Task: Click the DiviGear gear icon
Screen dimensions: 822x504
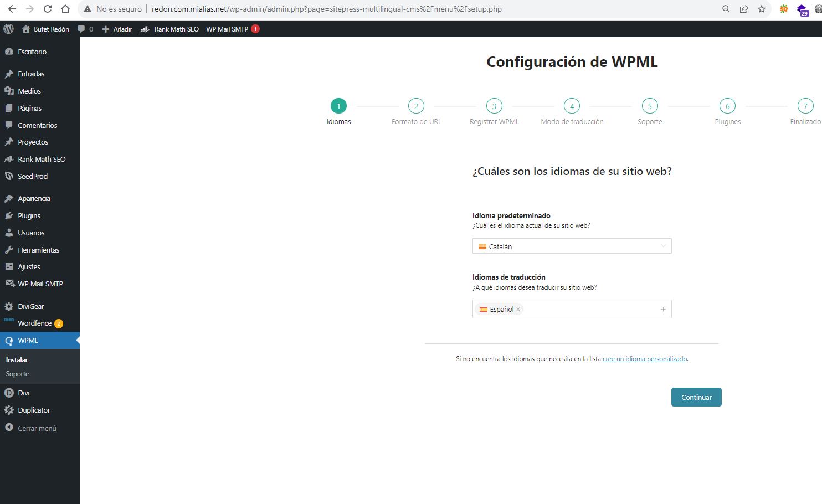Action: coord(9,306)
